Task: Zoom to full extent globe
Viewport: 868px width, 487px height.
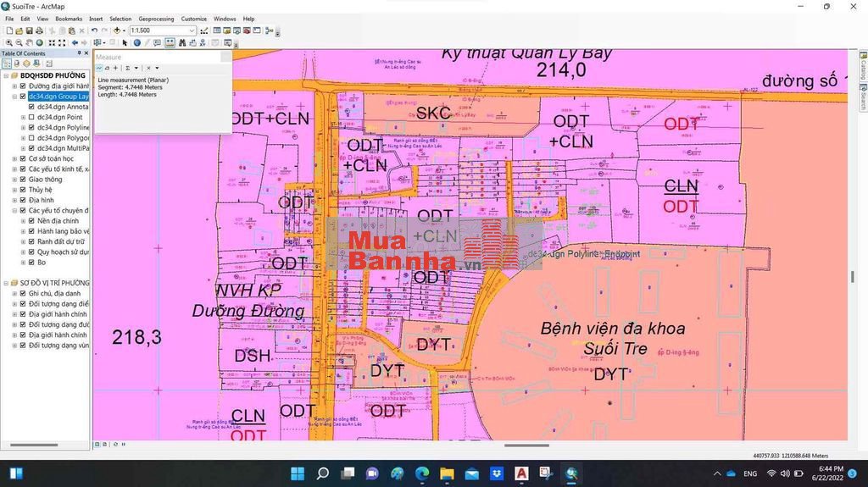Action: tap(39, 42)
